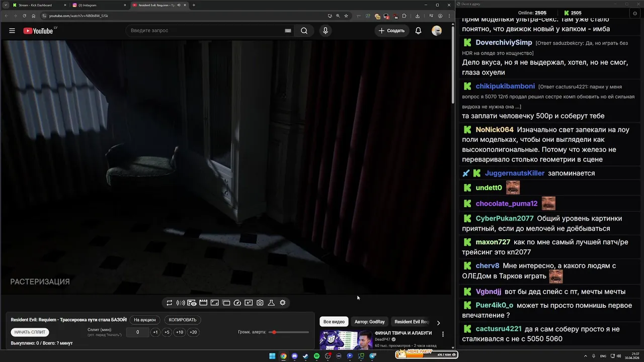Open the ENG language indicator in tray
The width and height of the screenshot is (644, 362).
[603, 356]
